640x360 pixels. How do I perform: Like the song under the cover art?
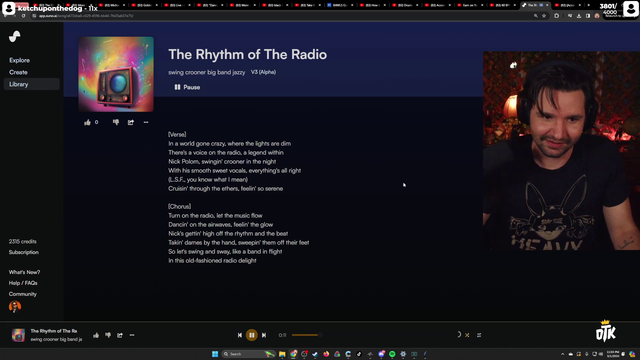pos(87,122)
